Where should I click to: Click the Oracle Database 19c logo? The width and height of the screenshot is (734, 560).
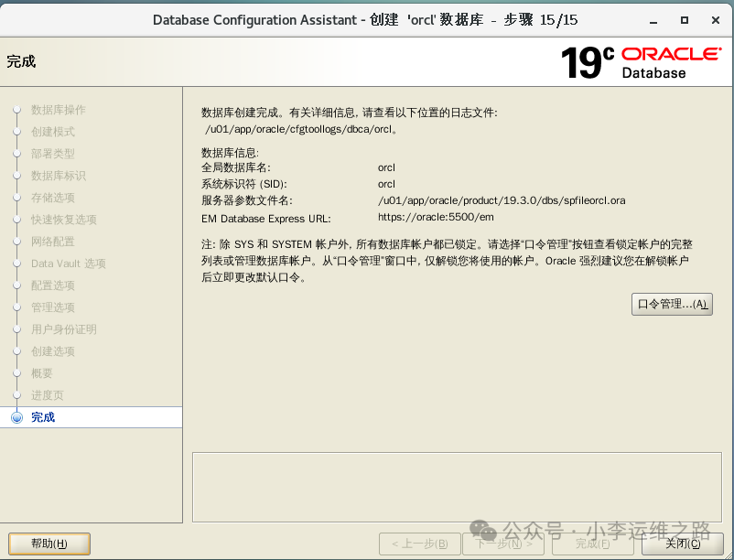click(x=641, y=62)
